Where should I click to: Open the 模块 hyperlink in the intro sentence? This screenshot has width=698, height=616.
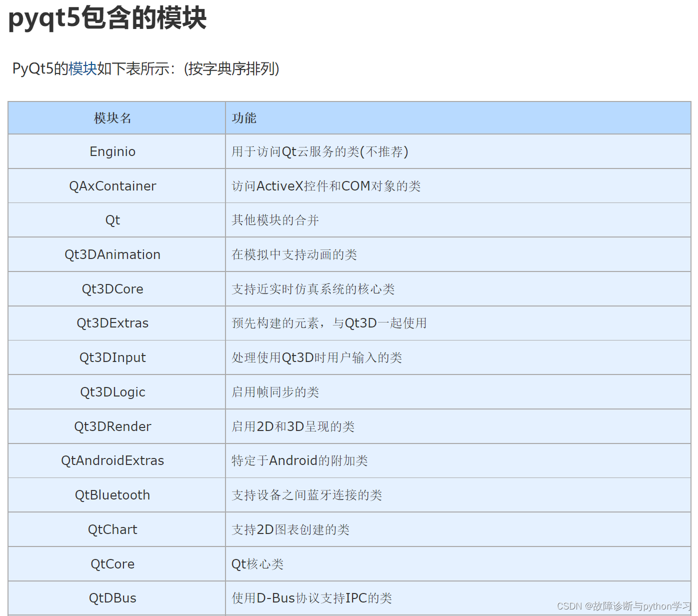tap(82, 68)
